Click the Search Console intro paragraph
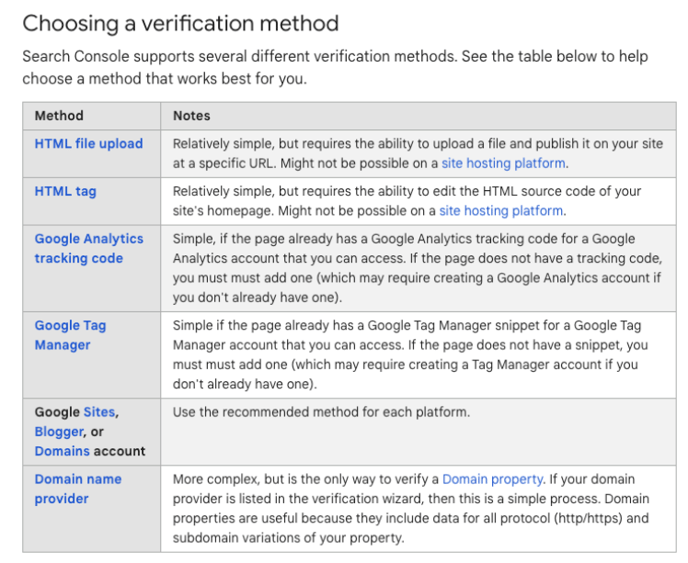 click(330, 65)
